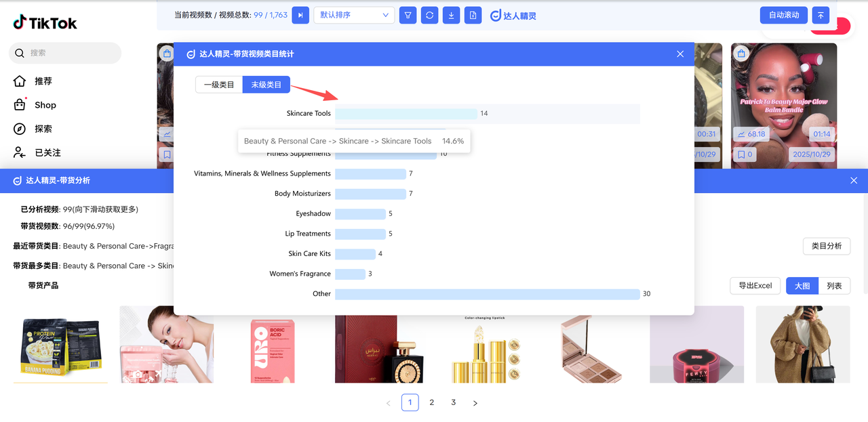Close the 带货视频类目统计 dialog
The image size is (868, 422).
(x=680, y=54)
